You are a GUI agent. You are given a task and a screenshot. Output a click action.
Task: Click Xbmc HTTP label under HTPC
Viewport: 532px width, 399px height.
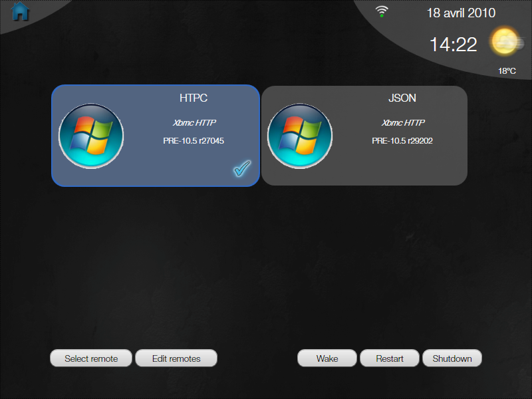tap(194, 123)
